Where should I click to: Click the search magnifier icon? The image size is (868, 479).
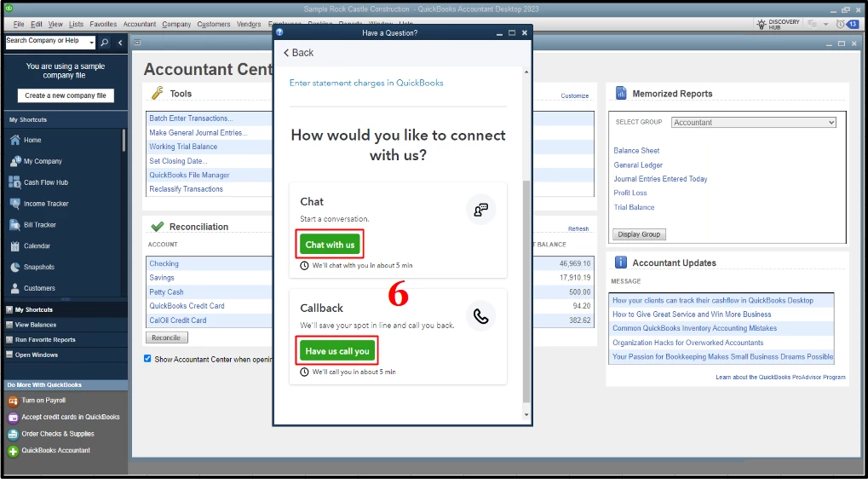(x=105, y=42)
